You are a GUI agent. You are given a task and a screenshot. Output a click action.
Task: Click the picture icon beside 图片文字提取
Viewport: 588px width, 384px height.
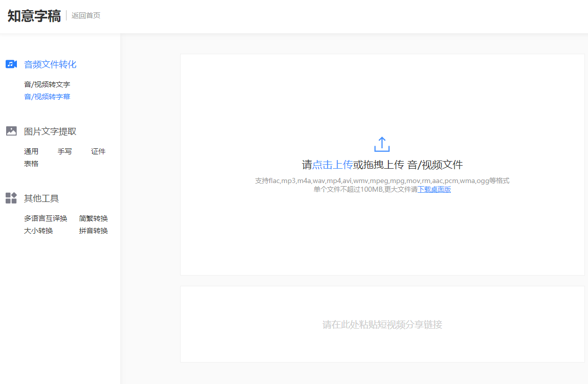(x=12, y=131)
